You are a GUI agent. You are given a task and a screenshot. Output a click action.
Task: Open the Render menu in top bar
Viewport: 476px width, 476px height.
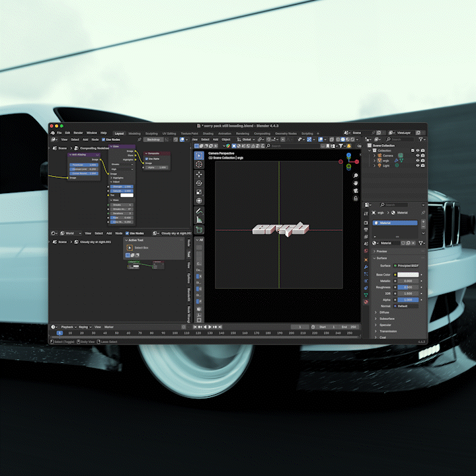78,133
